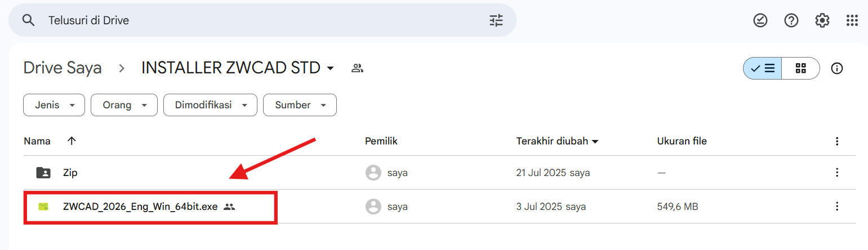868x250 pixels.
Task: Open more actions for ZWCAD exe file
Action: 837,207
